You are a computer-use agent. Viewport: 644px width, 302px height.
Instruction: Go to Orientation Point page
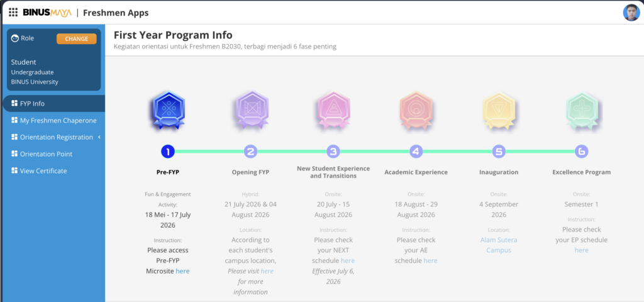53,154
